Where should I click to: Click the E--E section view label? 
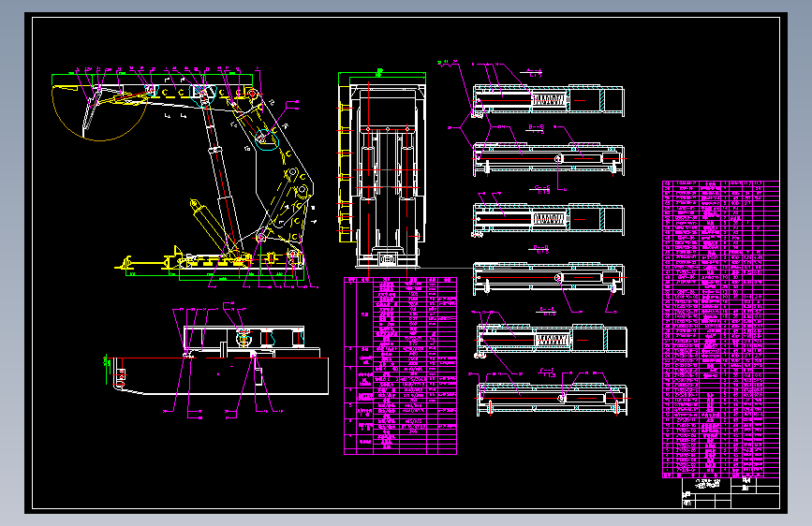547,309
